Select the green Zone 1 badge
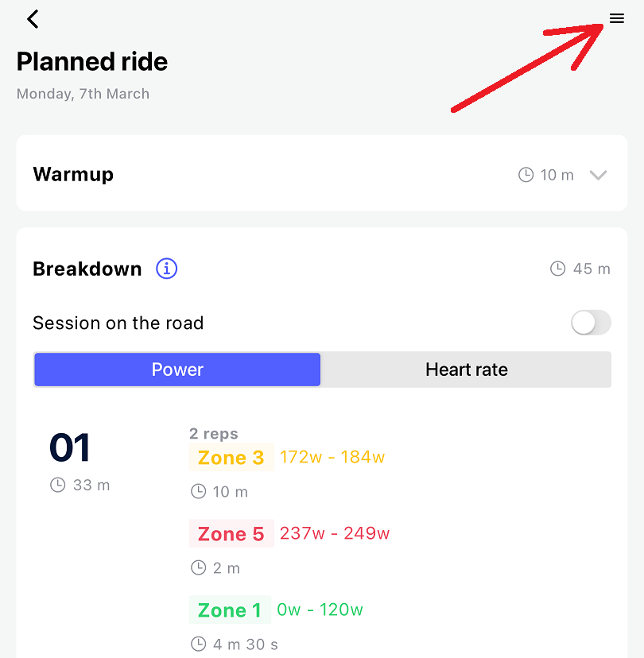This screenshot has width=644, height=658. 230,610
